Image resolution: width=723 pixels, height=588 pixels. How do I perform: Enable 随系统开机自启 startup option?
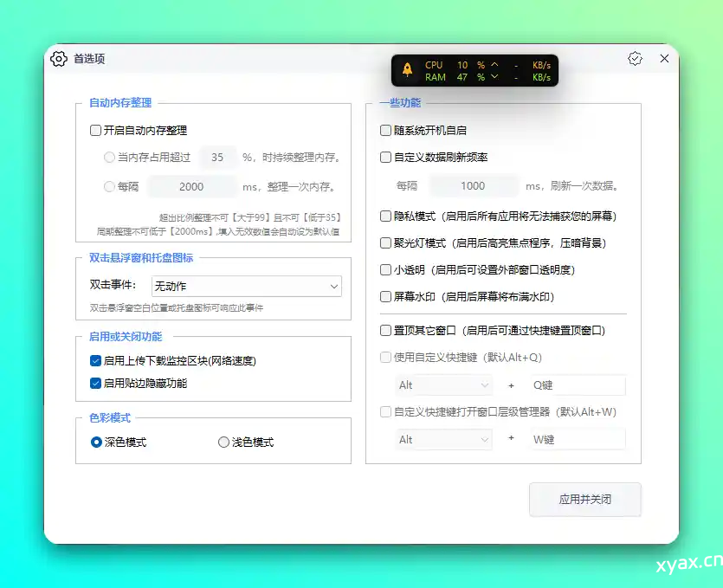(x=385, y=130)
